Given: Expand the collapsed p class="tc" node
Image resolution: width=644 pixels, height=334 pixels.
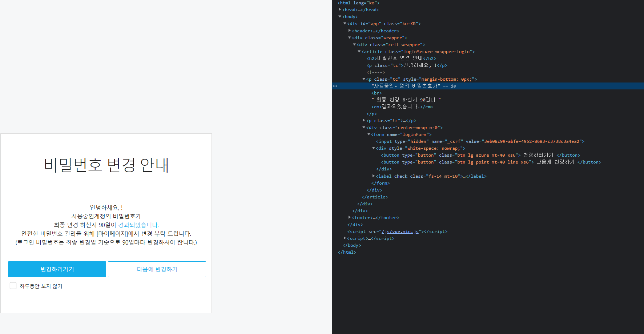Looking at the screenshot, I should pyautogui.click(x=364, y=121).
